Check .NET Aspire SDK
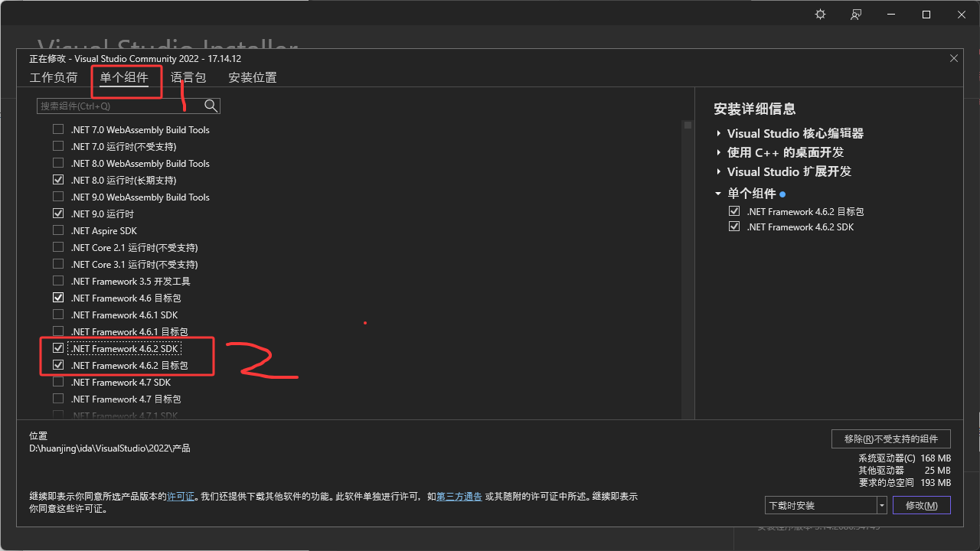980x551 pixels. click(x=58, y=230)
